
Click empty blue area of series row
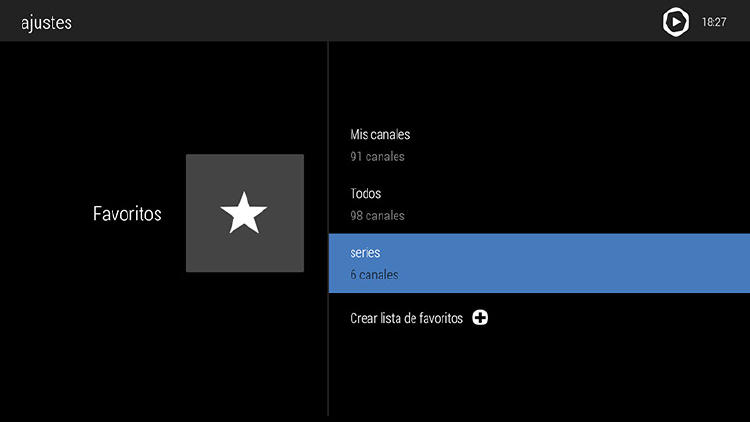[600, 263]
